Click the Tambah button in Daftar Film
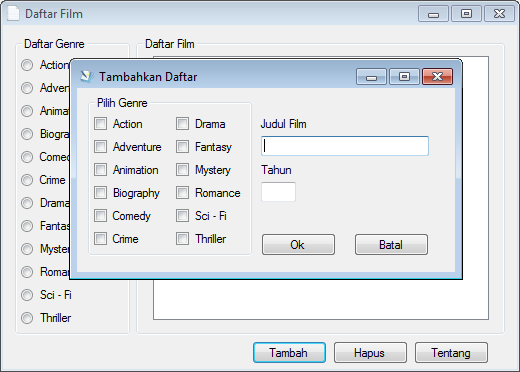This screenshot has width=520, height=372. 289,353
